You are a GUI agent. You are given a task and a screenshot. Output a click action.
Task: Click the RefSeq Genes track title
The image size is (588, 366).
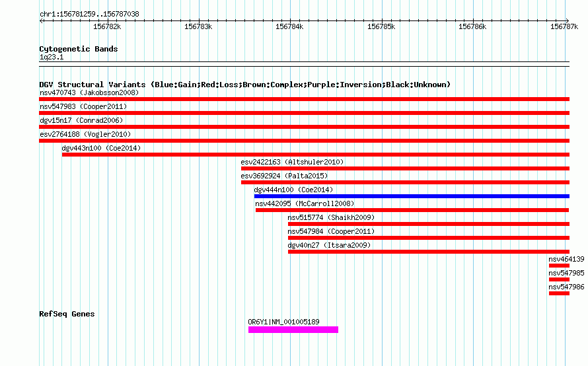[67, 314]
